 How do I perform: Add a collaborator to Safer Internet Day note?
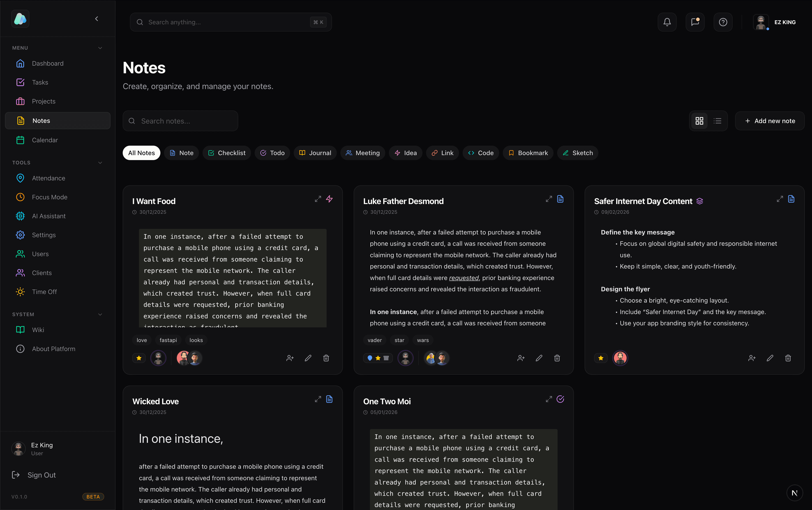tap(752, 358)
